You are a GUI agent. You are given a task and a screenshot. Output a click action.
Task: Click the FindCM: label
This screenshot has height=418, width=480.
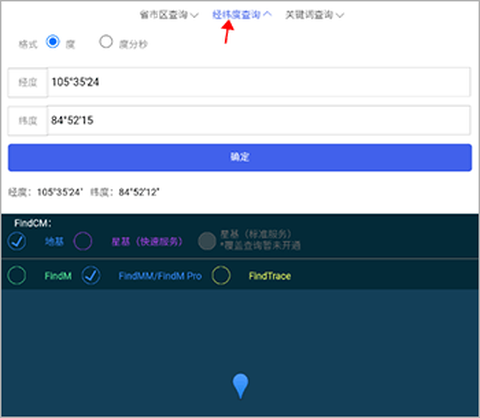click(x=33, y=223)
